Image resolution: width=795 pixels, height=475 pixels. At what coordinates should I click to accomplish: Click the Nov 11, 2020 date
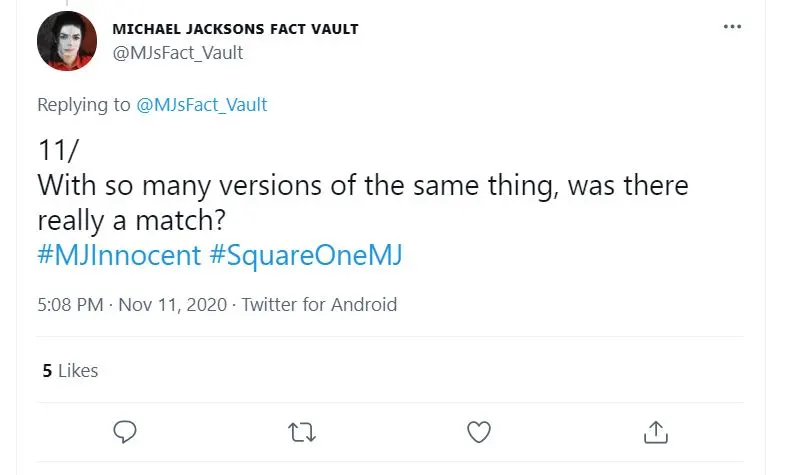[x=174, y=305]
